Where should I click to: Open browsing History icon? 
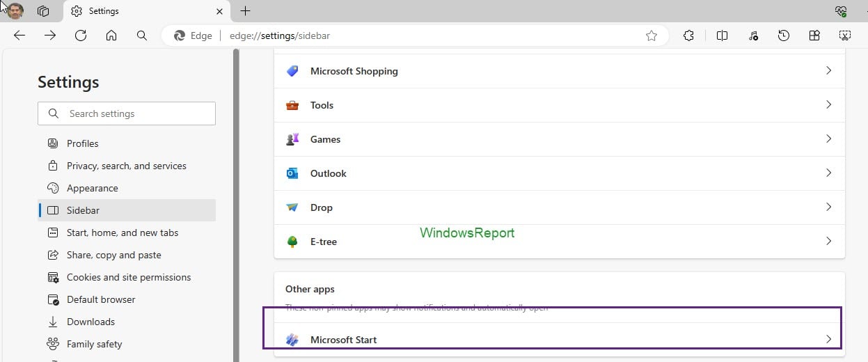[784, 36]
